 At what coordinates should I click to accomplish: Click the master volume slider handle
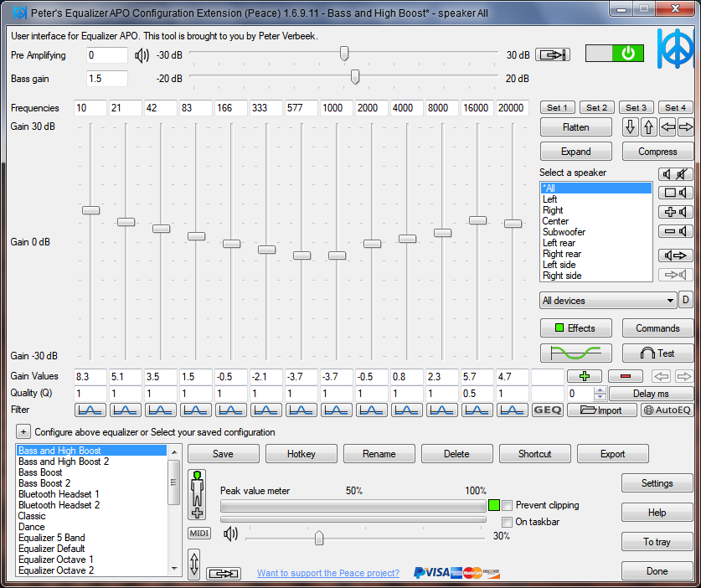319,538
